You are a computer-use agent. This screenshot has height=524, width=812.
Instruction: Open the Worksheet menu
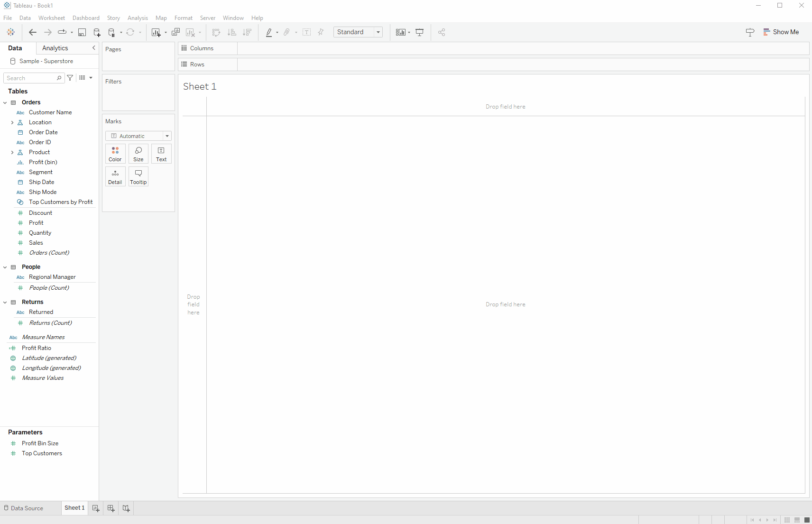(x=51, y=18)
